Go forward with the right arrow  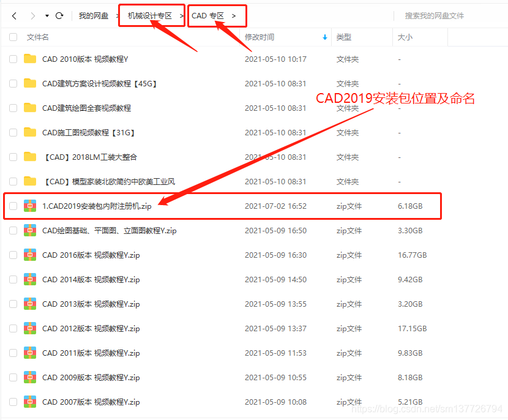pyautogui.click(x=32, y=15)
